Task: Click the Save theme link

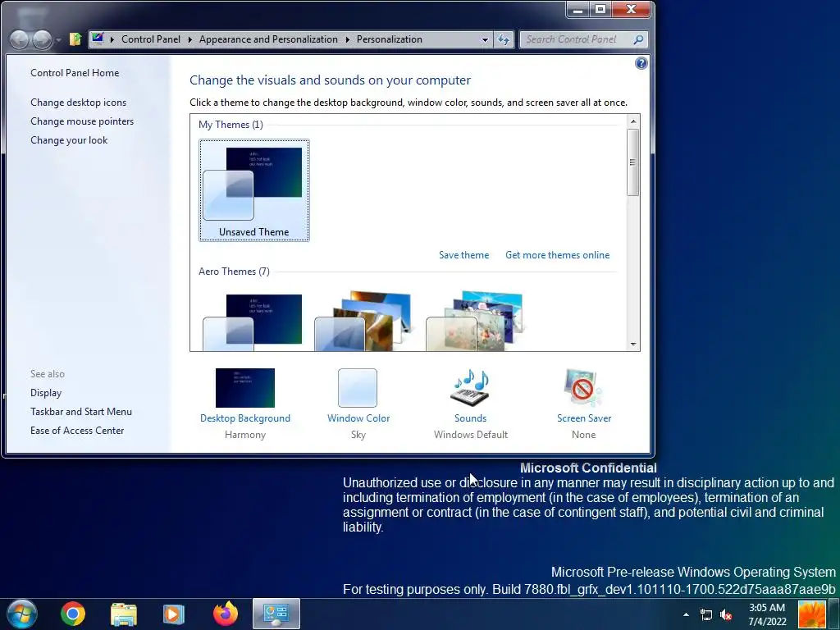Action: (x=464, y=255)
